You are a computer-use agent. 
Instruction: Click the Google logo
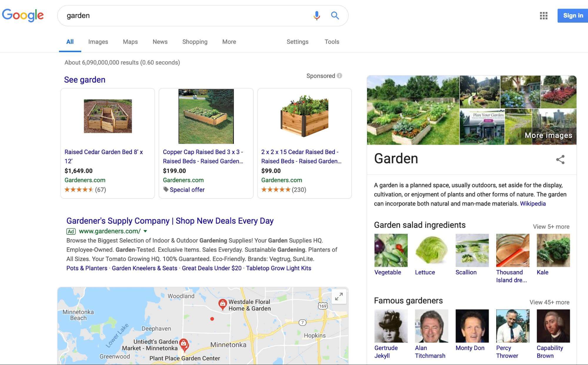pyautogui.click(x=23, y=15)
